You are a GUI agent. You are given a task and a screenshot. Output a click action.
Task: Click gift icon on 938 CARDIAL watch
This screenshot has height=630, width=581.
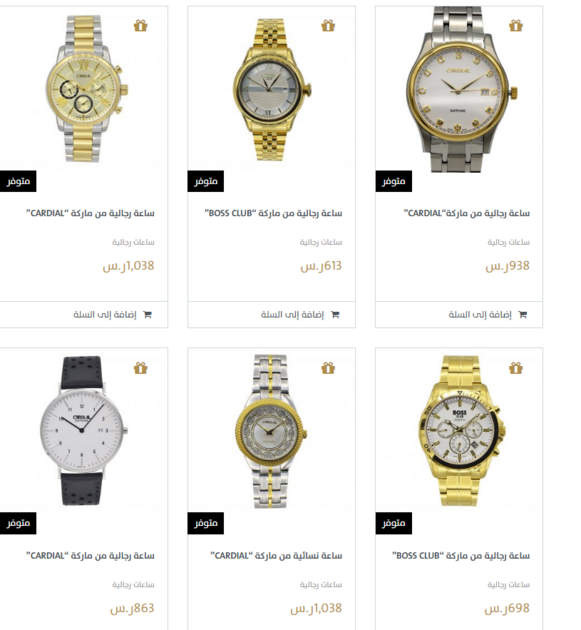[x=516, y=26]
